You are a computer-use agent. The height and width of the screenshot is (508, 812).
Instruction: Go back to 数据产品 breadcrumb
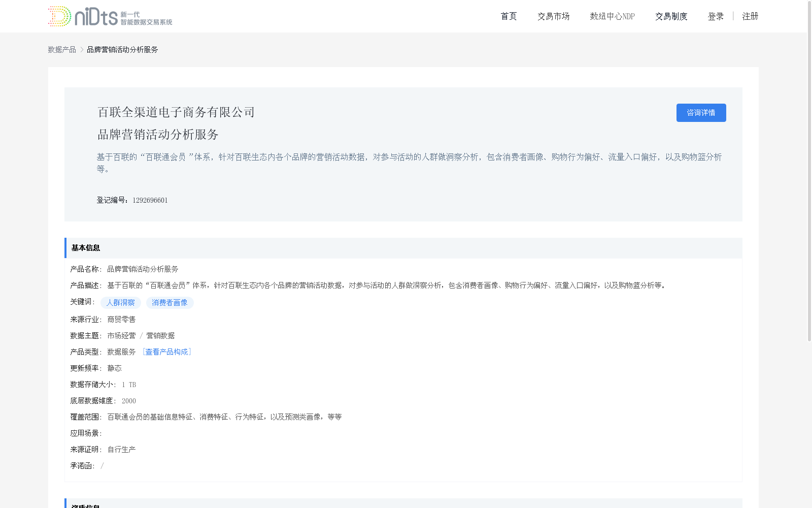coord(62,49)
